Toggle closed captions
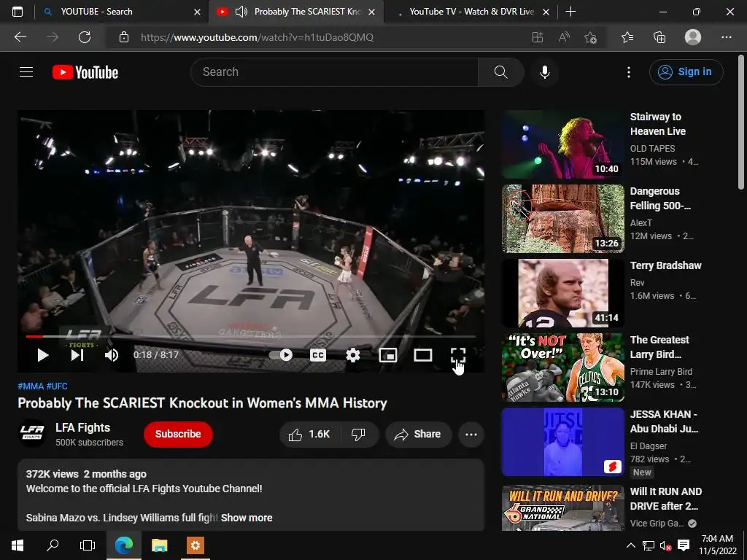 pos(318,355)
